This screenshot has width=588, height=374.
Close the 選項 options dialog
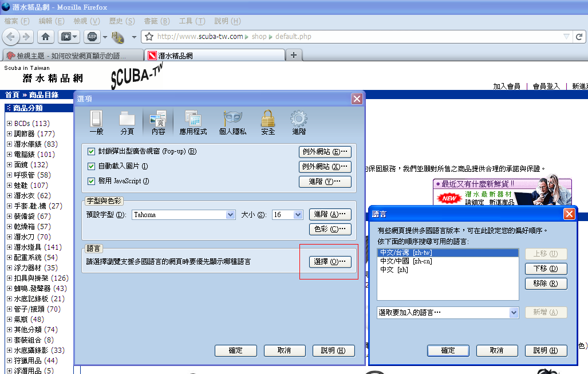(357, 99)
